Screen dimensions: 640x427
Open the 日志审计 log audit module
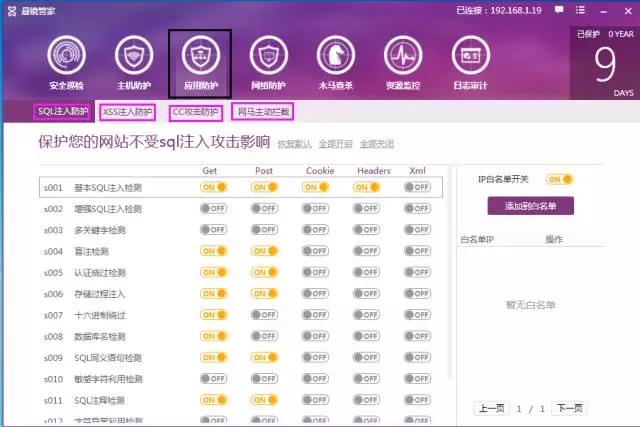(x=470, y=63)
